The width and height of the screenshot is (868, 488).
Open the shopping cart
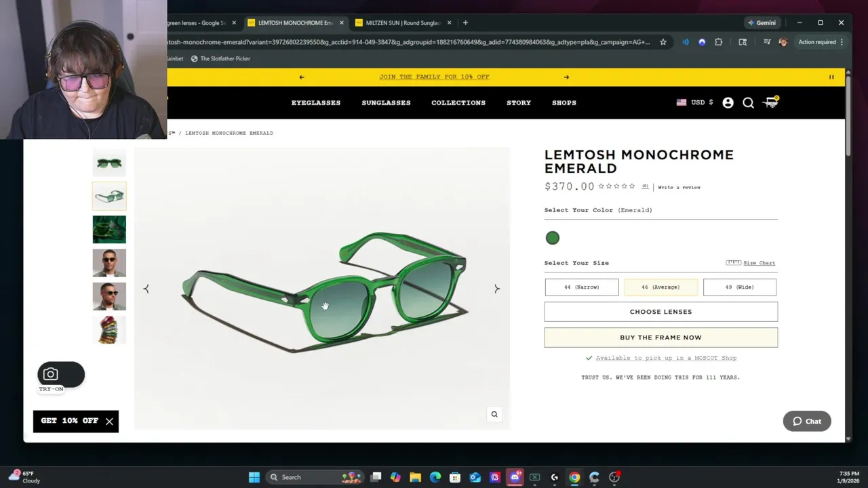click(x=771, y=102)
